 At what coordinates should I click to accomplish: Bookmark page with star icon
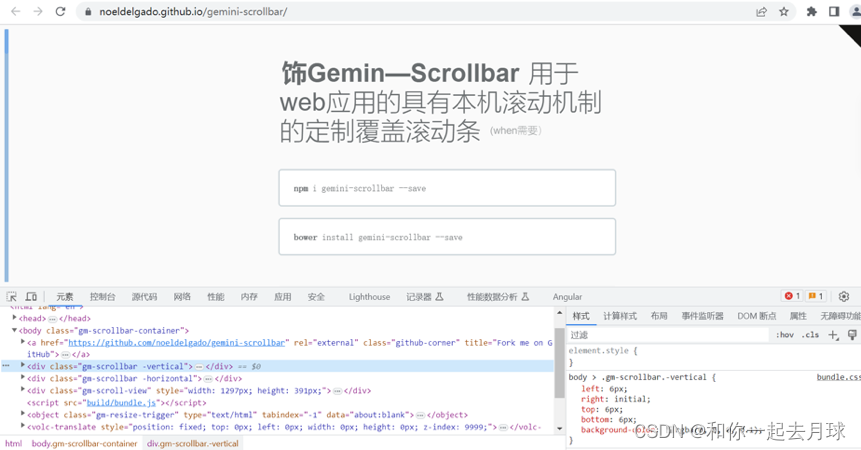(x=784, y=12)
